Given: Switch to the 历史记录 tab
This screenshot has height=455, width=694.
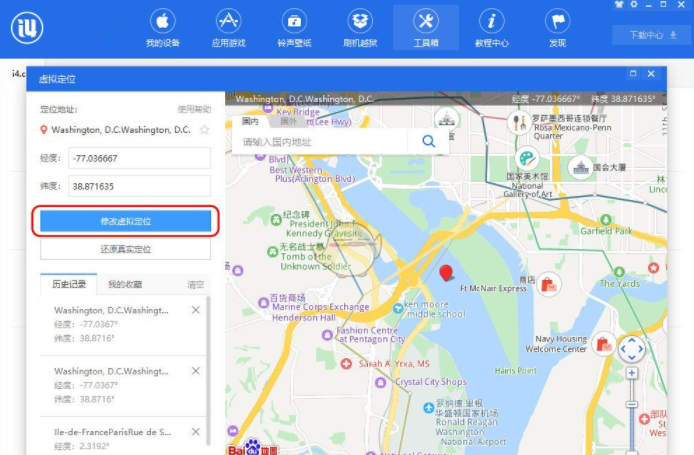Looking at the screenshot, I should coord(69,284).
